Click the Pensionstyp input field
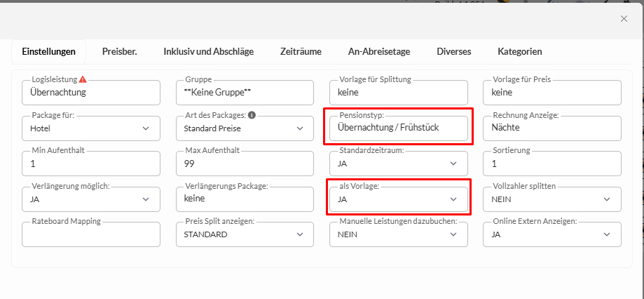Viewport: 644px width, 299px height. 398,128
